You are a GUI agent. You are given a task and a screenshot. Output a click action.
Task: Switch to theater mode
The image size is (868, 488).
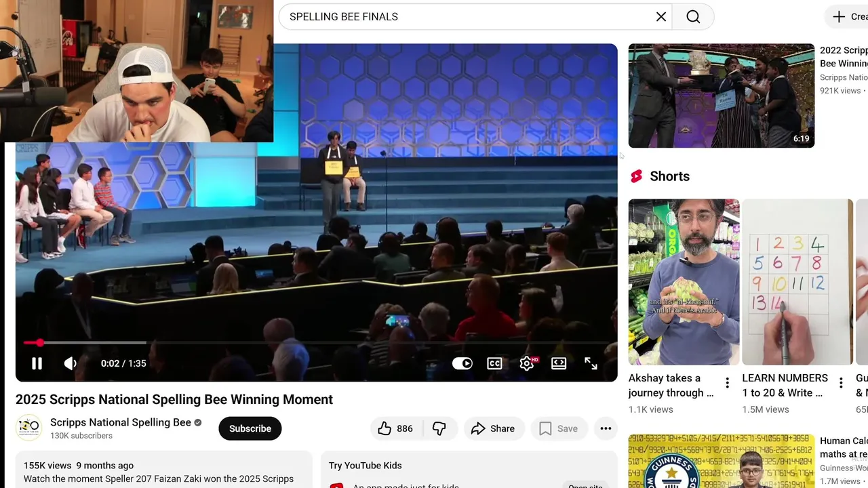(x=559, y=363)
